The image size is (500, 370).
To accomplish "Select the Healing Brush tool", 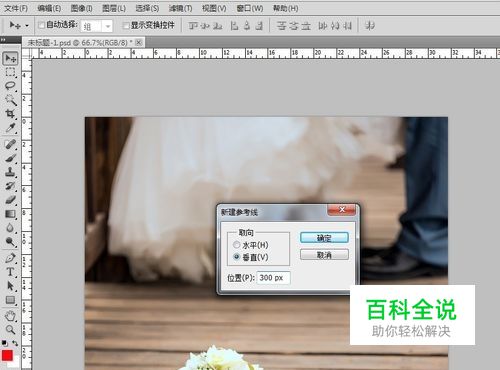I will 10,144.
